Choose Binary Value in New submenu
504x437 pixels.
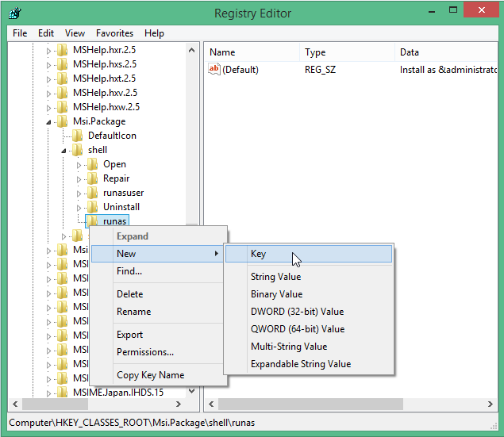click(309, 294)
